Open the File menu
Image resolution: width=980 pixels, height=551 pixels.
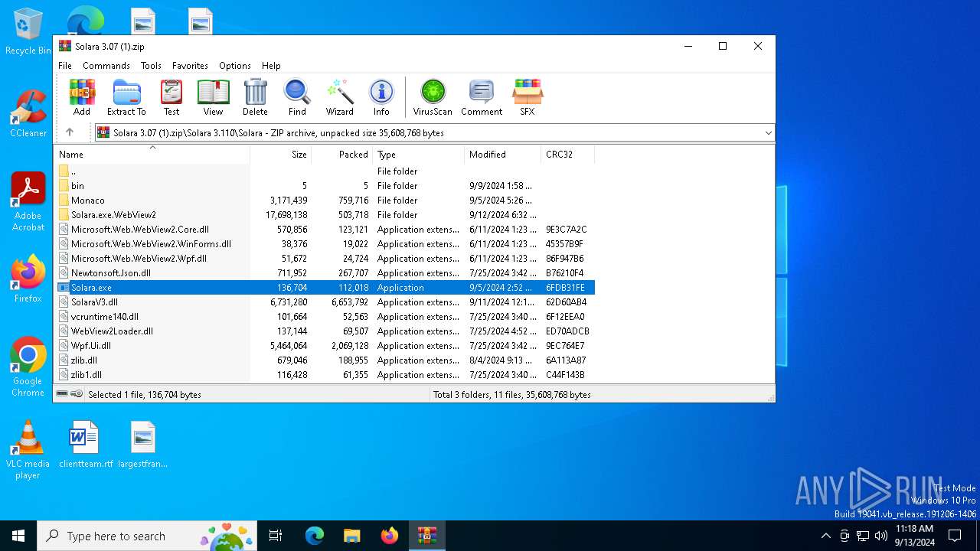click(x=65, y=66)
